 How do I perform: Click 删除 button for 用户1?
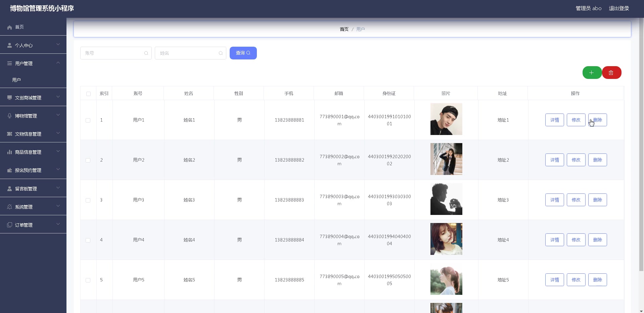[598, 120]
